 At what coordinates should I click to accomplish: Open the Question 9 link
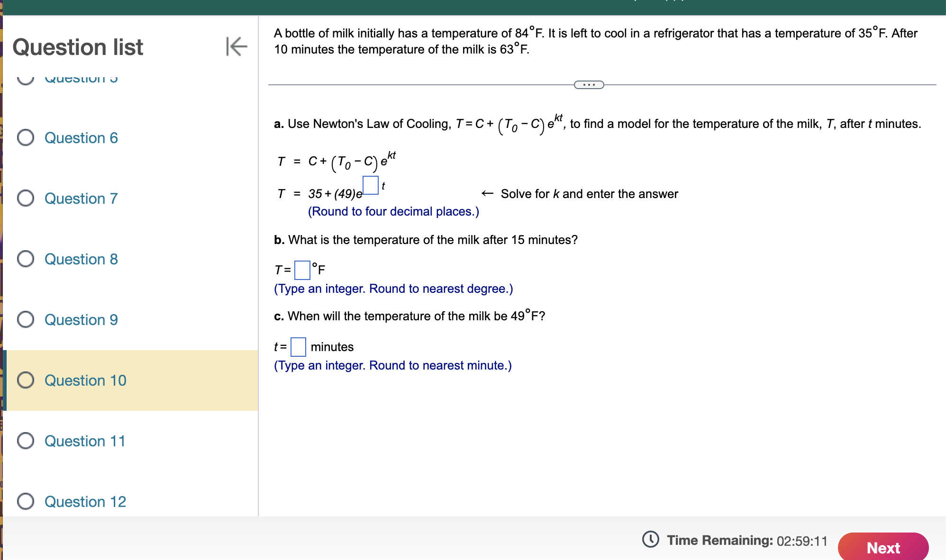[81, 320]
